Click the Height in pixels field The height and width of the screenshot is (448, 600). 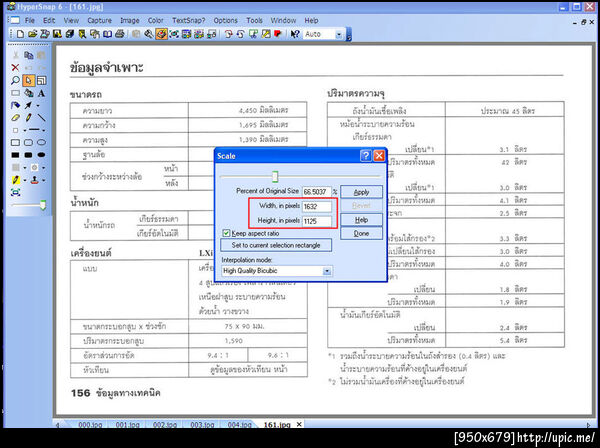click(316, 221)
